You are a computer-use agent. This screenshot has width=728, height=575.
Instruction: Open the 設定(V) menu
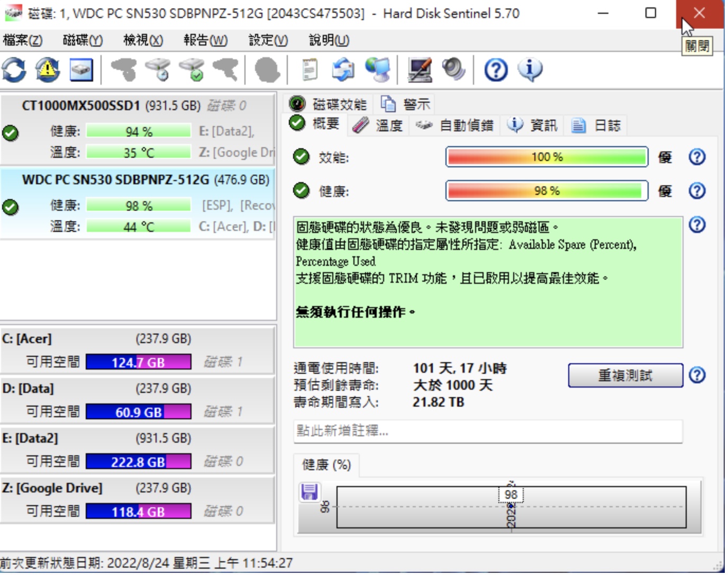(x=268, y=40)
